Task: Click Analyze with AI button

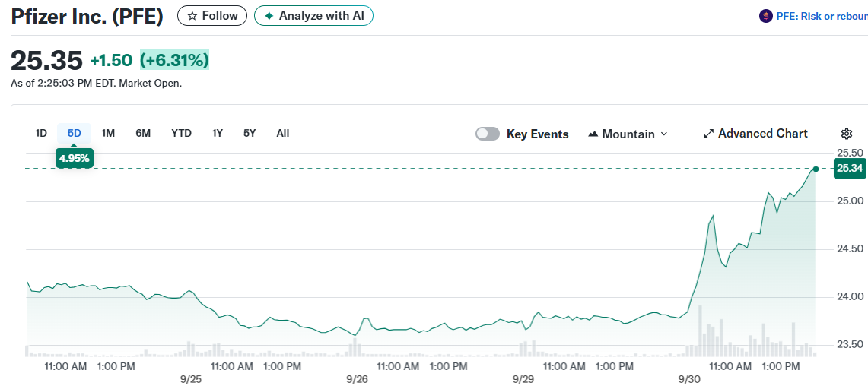Action: coord(313,16)
